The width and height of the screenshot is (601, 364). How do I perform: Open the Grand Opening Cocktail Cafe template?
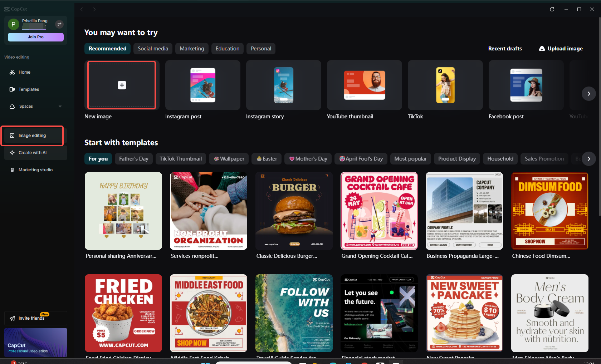pos(379,211)
